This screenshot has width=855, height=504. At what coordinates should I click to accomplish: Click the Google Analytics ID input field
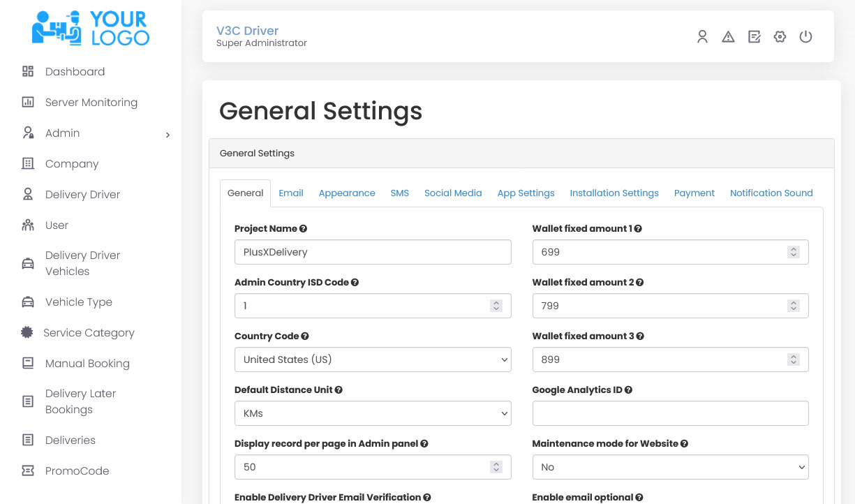click(670, 413)
